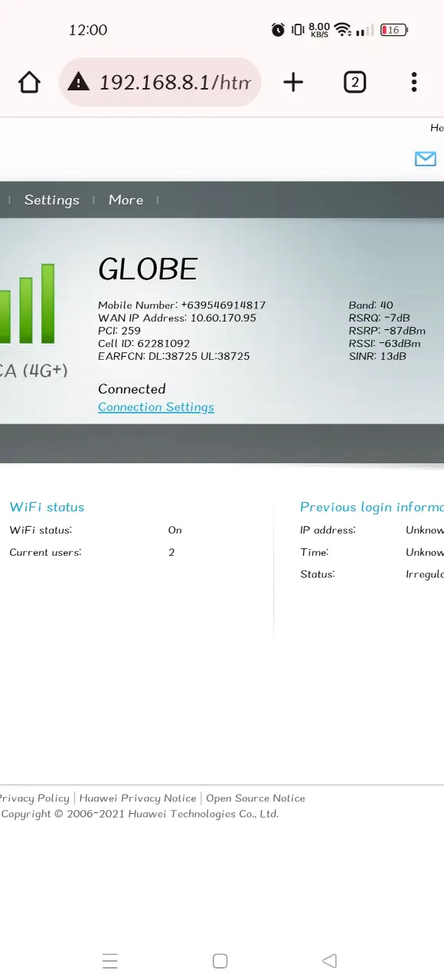Image resolution: width=444 pixels, height=980 pixels.
Task: Tap the Connected status text
Action: [132, 389]
